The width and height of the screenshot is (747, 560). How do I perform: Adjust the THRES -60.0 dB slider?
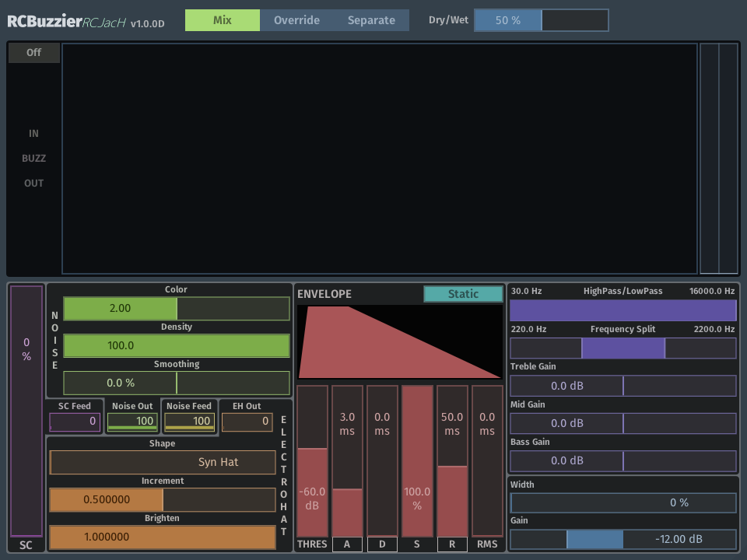point(313,461)
